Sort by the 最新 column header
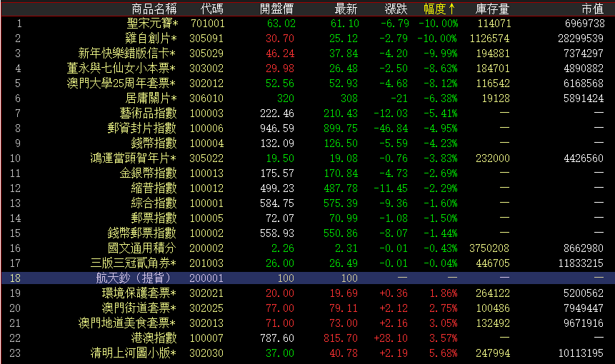 (x=346, y=9)
